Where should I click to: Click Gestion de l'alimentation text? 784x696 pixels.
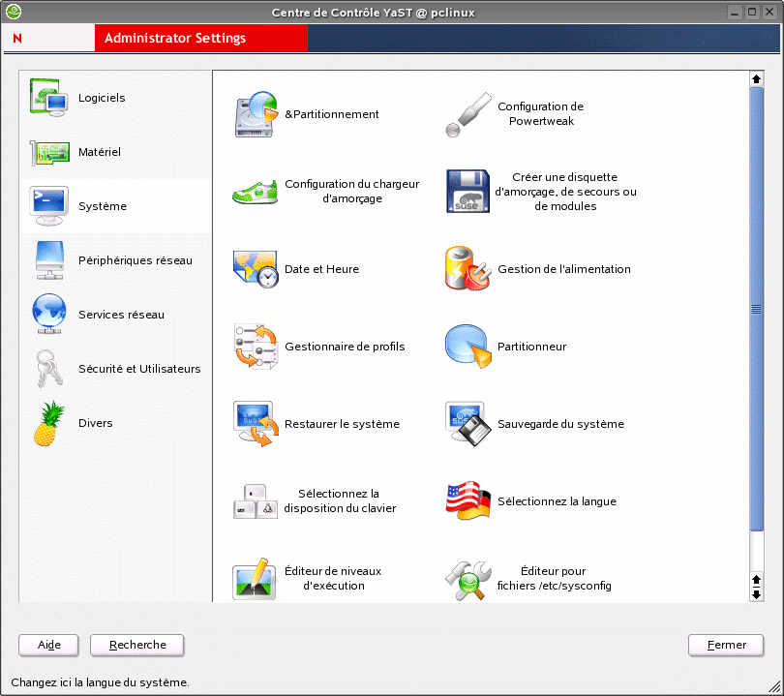[x=564, y=269]
